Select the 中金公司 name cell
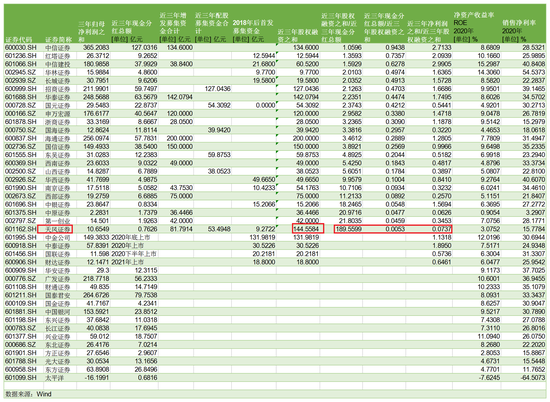The height and width of the screenshot is (402, 550). pos(58,237)
